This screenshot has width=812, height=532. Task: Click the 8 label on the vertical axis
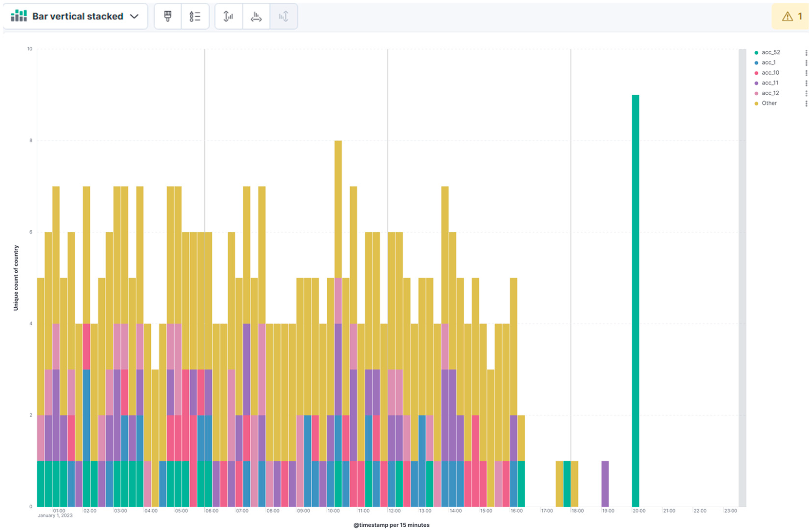(x=31, y=140)
